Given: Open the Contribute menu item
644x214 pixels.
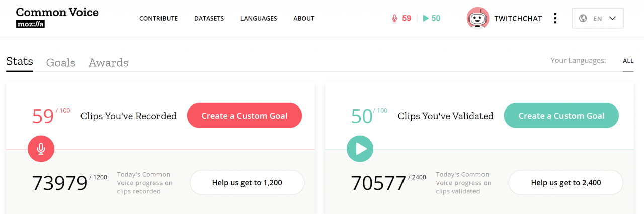Looking at the screenshot, I should [x=158, y=18].
